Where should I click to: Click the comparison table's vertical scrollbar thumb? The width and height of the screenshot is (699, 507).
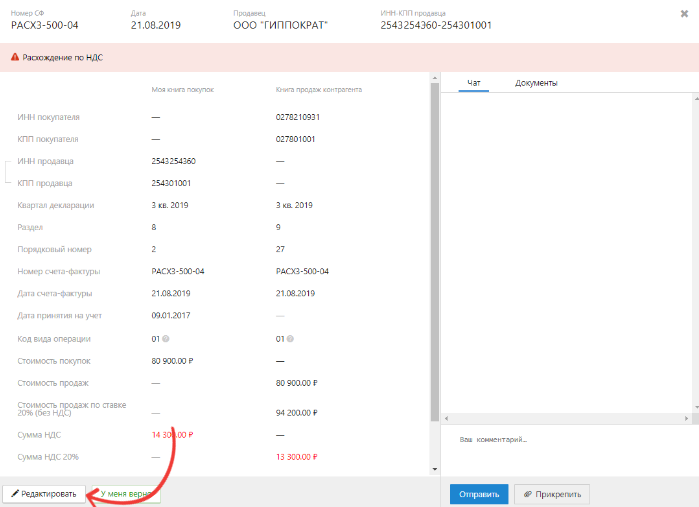pos(435,252)
